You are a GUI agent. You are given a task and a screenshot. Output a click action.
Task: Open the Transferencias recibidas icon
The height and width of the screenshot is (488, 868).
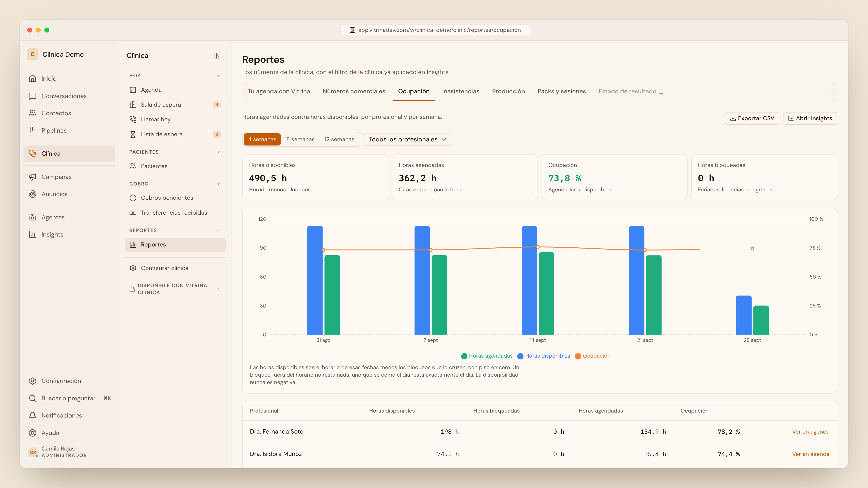pos(133,213)
